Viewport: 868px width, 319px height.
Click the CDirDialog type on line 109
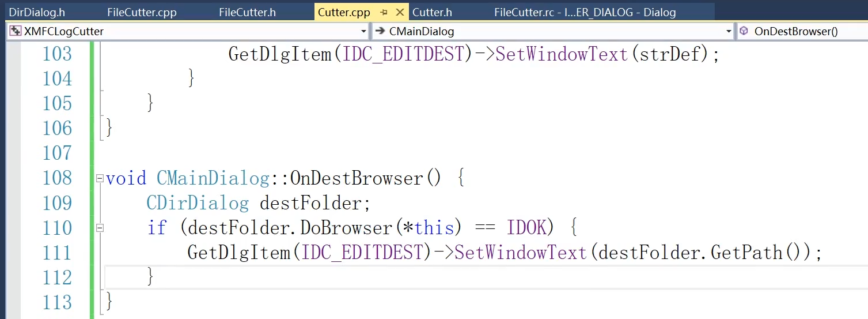pyautogui.click(x=198, y=203)
